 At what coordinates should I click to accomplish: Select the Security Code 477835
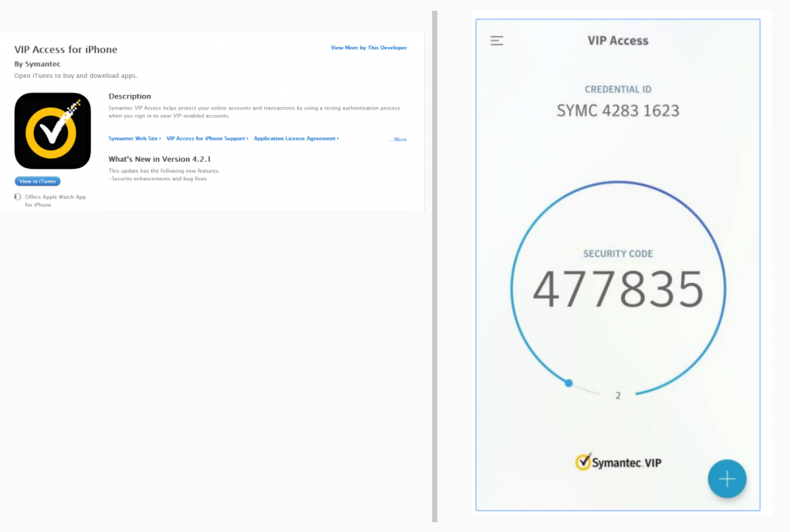tap(618, 287)
